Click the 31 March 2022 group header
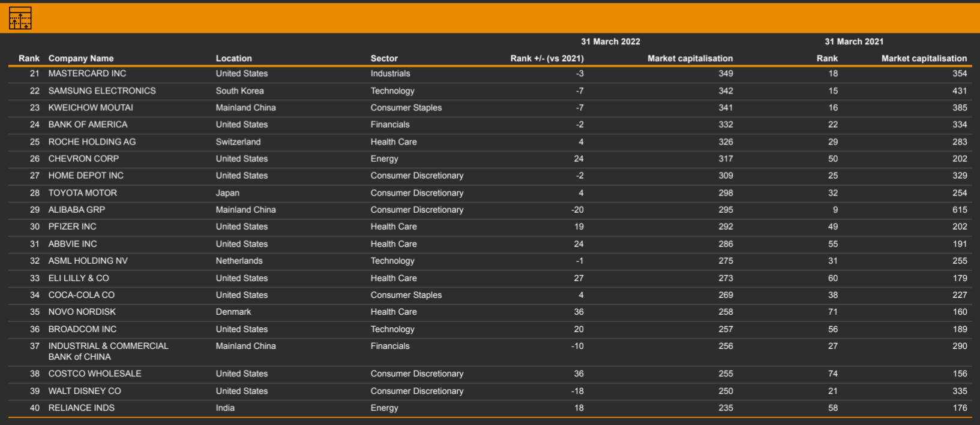 [610, 41]
